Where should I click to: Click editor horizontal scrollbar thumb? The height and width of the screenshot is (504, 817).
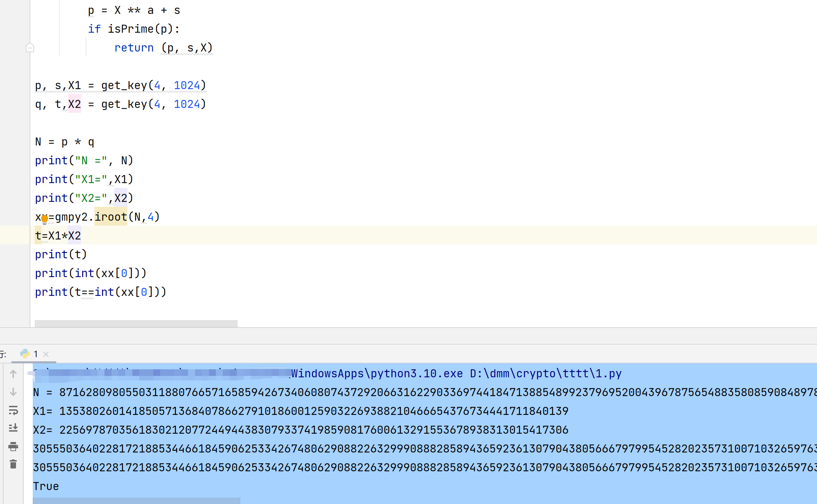point(136,324)
